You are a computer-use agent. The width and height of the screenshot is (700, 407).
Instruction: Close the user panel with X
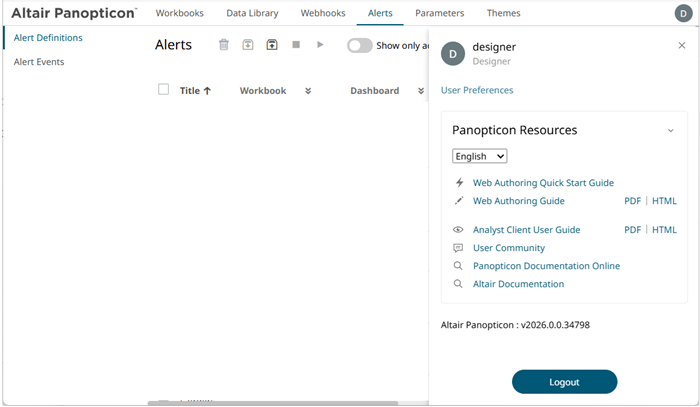682,46
